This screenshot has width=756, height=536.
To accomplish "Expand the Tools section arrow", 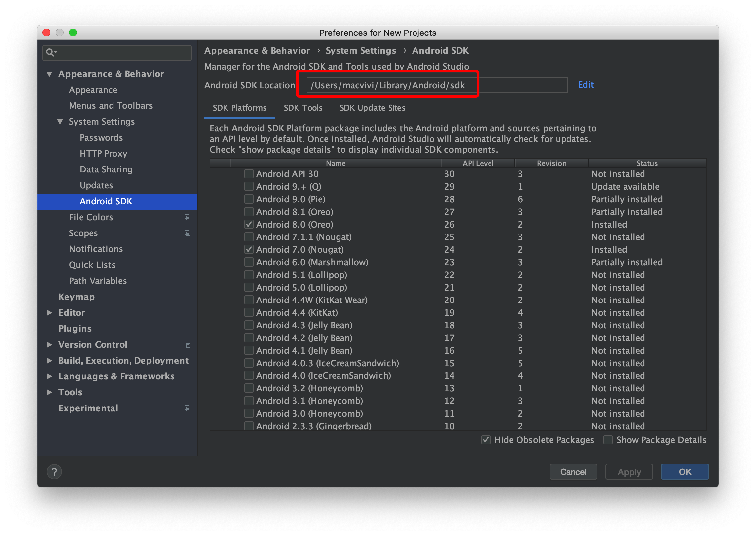I will [50, 392].
